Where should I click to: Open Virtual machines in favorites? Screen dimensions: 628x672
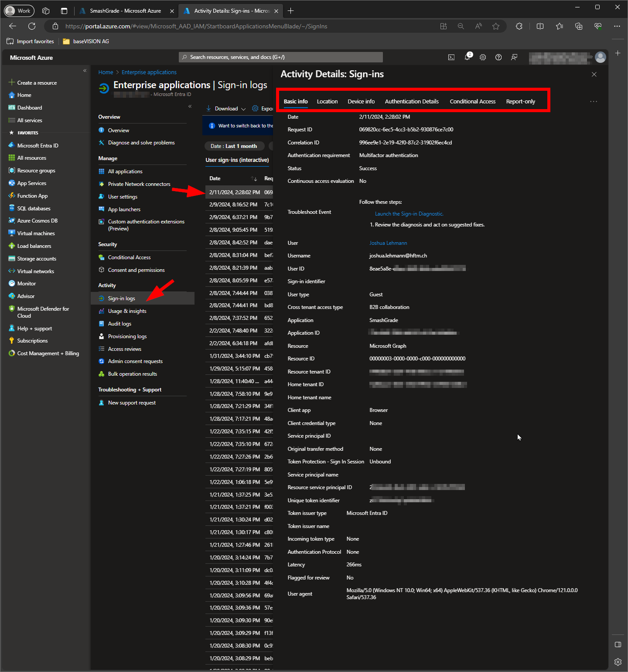tap(31, 233)
